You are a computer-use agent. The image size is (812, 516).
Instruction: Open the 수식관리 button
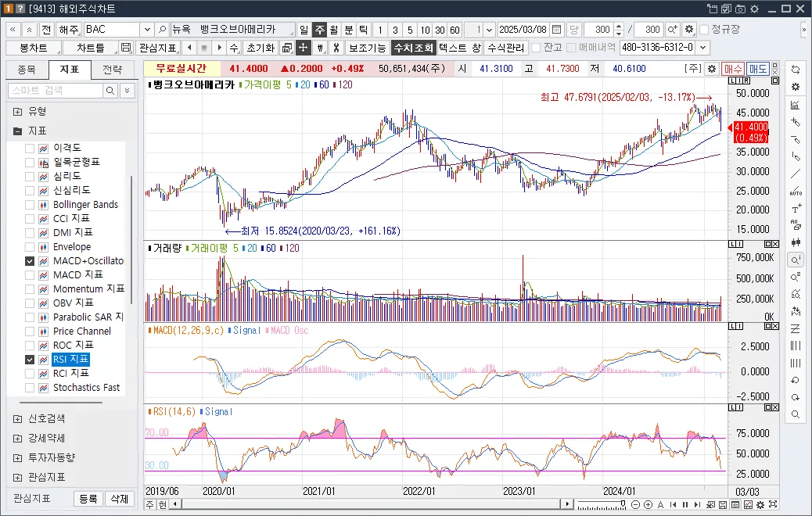point(506,48)
